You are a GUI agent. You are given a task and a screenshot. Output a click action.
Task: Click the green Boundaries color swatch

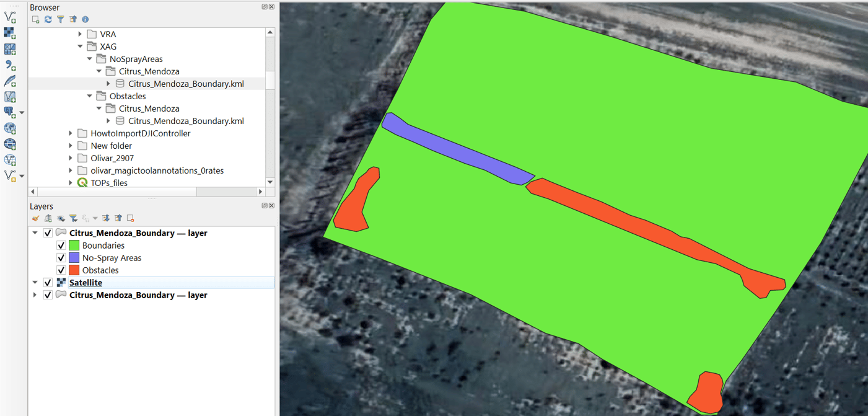pos(73,245)
